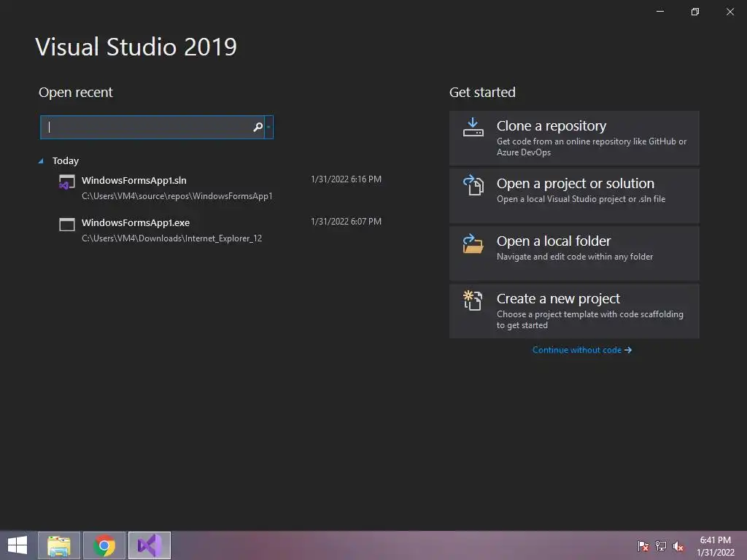Open the Action Center flag tray icon
747x560 pixels.
(643, 546)
